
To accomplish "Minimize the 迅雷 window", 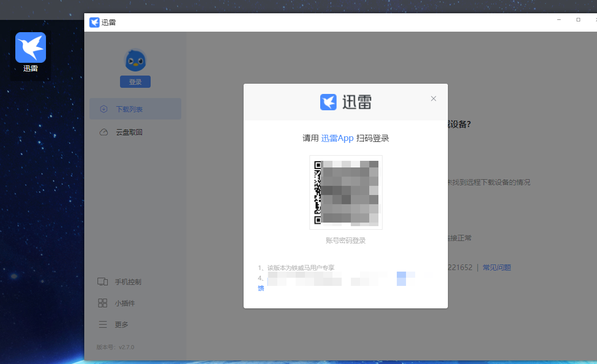I will [x=559, y=20].
